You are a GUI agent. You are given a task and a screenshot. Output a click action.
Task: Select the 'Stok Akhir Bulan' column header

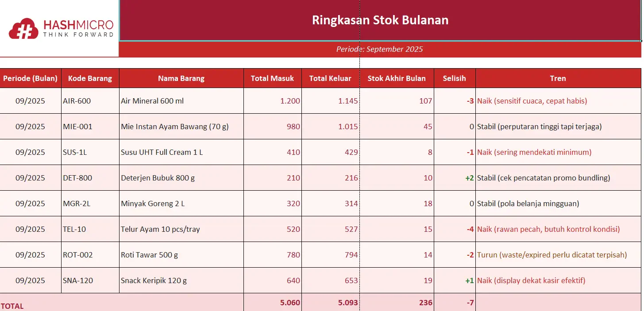pyautogui.click(x=397, y=78)
